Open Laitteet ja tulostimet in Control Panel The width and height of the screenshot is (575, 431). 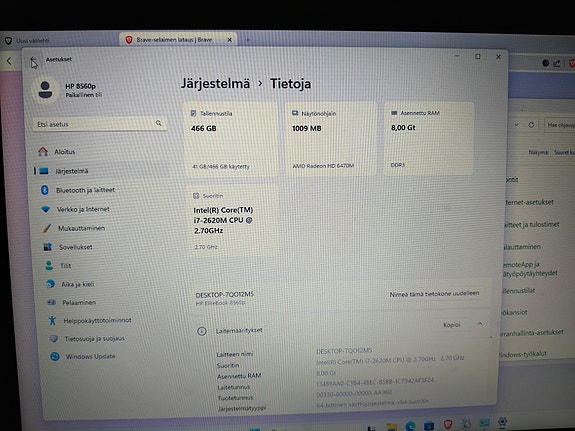point(532,224)
